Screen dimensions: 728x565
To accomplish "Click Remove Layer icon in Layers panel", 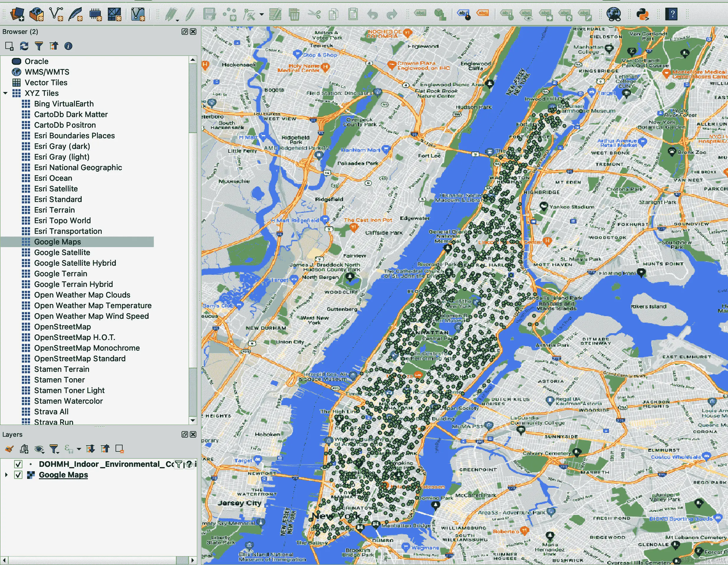I will pos(119,449).
